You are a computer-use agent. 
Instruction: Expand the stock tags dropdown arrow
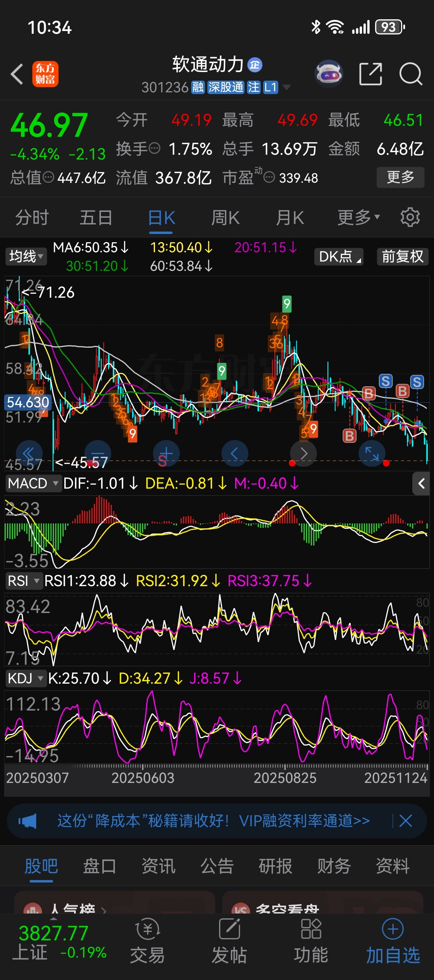click(x=287, y=88)
